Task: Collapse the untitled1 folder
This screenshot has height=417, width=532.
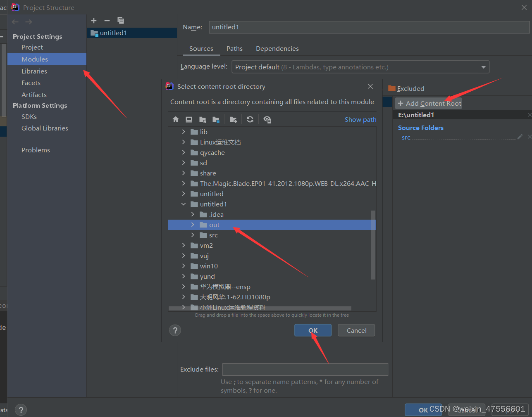Action: point(184,204)
